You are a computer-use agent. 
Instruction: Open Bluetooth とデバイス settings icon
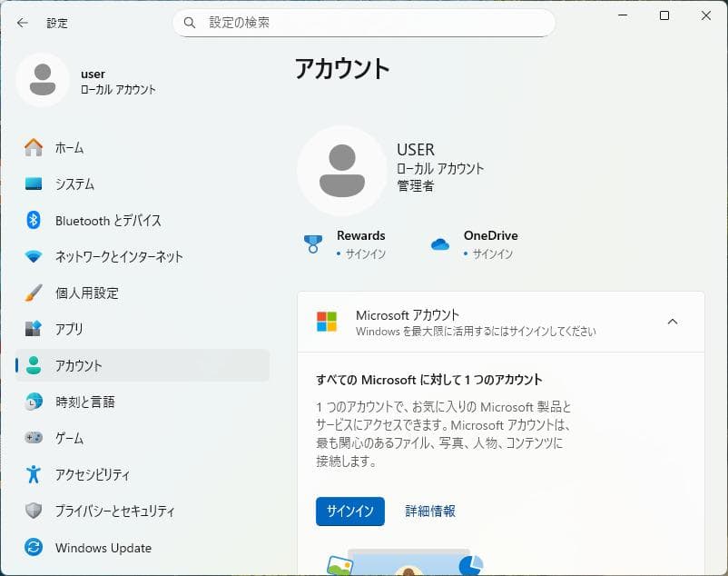33,220
